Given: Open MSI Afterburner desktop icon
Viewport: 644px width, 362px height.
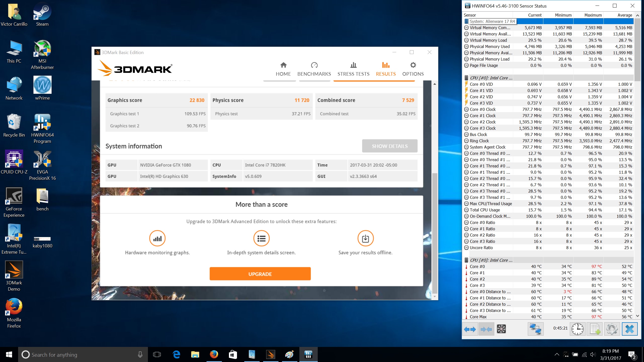Looking at the screenshot, I should click(42, 55).
